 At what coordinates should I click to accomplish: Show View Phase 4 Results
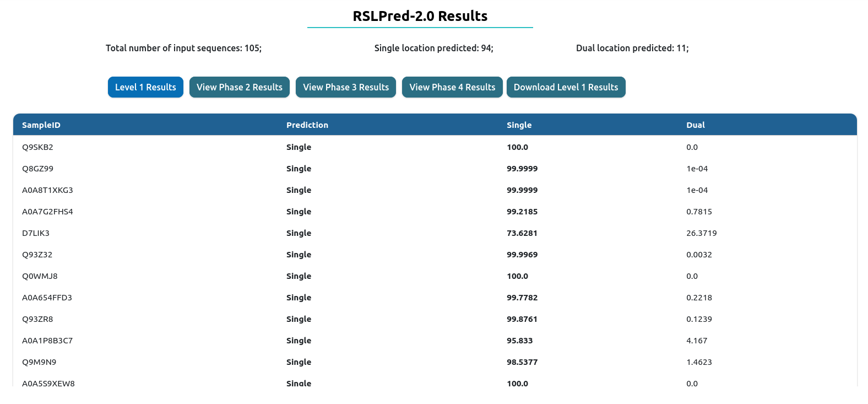[452, 87]
